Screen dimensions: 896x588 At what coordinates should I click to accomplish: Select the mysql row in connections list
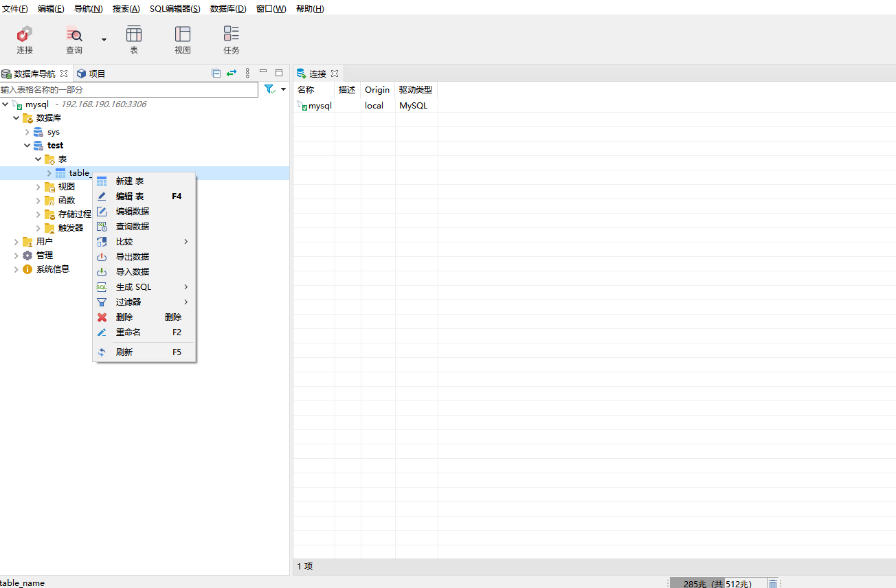[320, 106]
